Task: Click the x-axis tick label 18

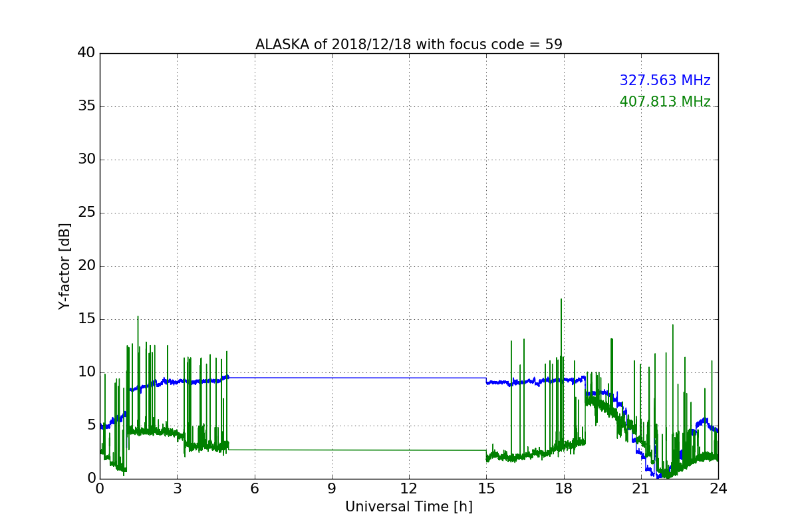Action: pyautogui.click(x=564, y=489)
